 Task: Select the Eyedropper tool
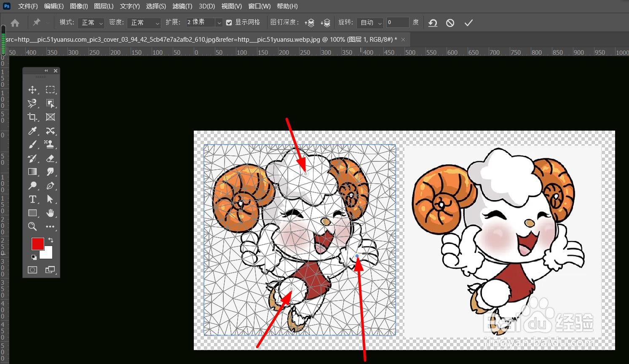(x=32, y=131)
